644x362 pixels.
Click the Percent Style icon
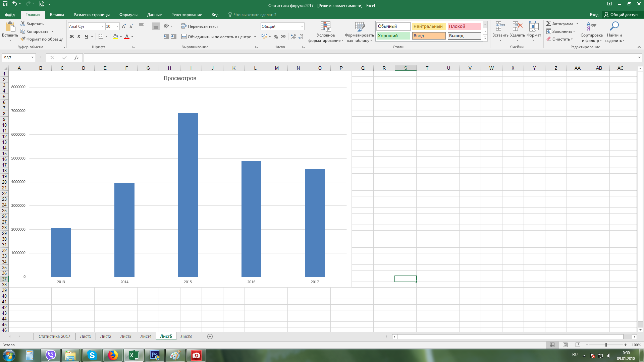pos(276,37)
